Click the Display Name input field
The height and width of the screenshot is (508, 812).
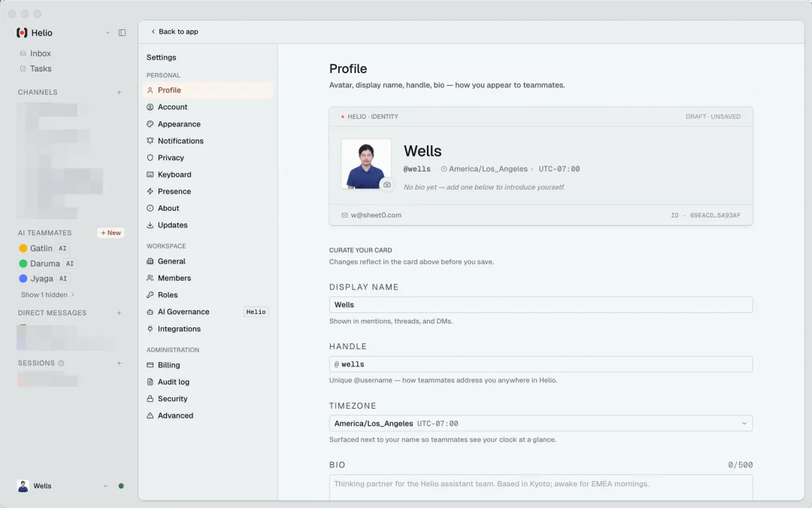click(x=541, y=305)
